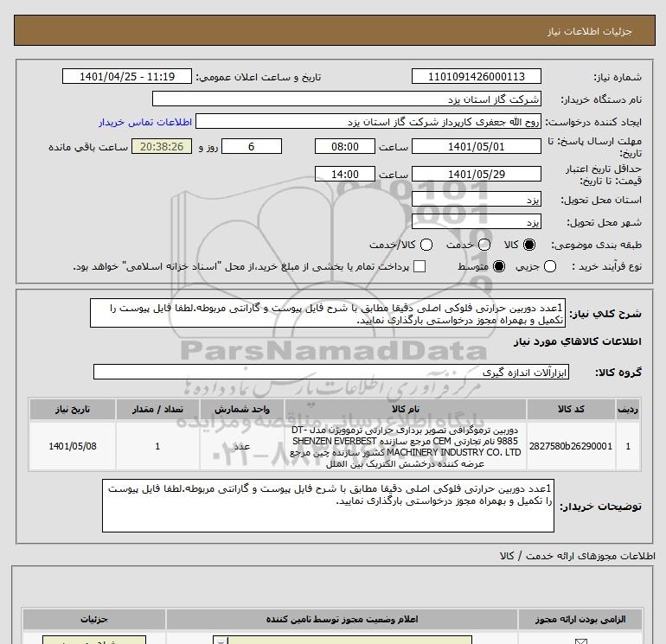Click the buyer notes text area
The height and width of the screenshot is (644, 666).
pyautogui.click(x=328, y=506)
